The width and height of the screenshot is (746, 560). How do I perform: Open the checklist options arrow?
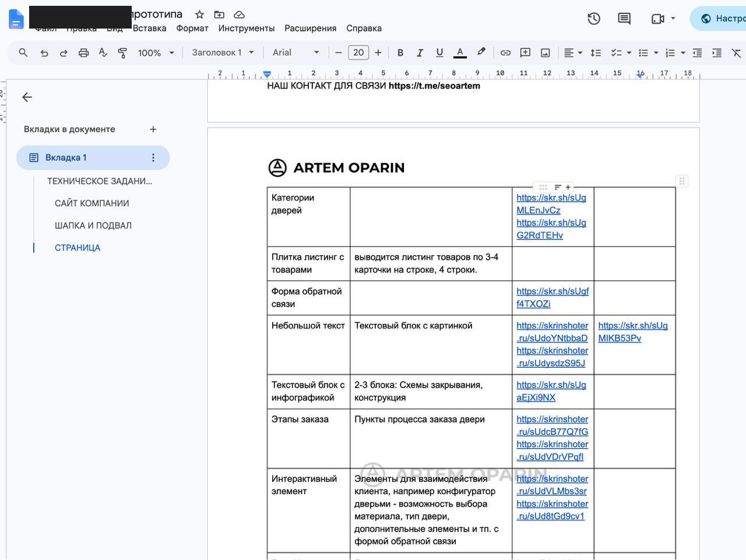point(629,52)
